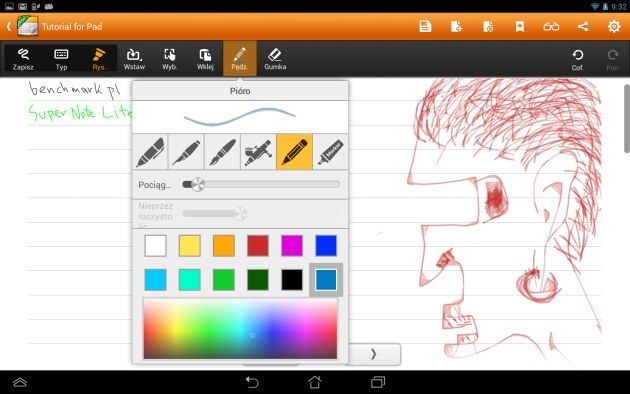Pick the black color swatch
This screenshot has width=630, height=394.
292,280
